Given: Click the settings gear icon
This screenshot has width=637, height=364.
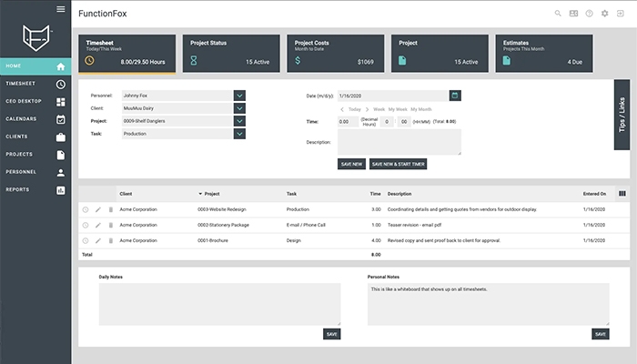Looking at the screenshot, I should (605, 14).
